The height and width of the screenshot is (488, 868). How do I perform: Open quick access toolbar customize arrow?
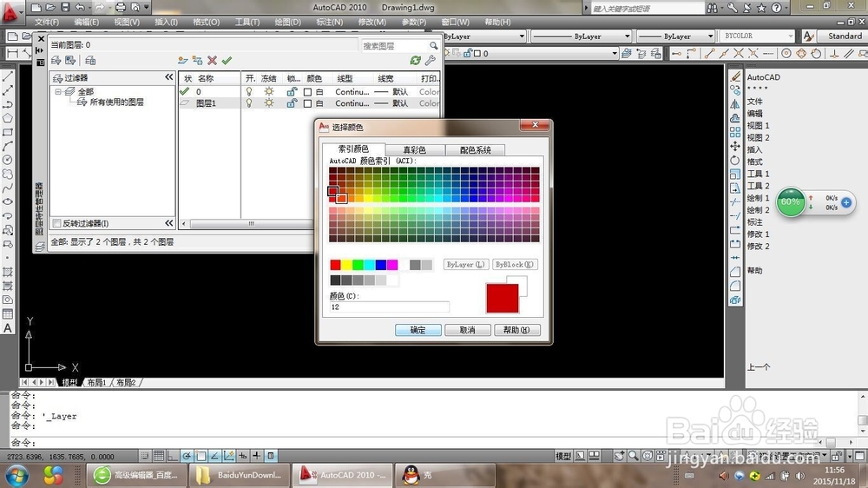tap(147, 7)
